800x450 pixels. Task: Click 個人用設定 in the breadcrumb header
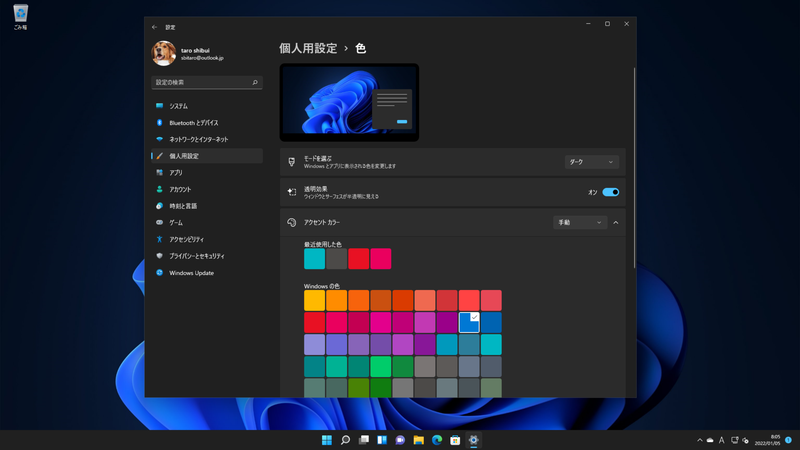[307, 48]
